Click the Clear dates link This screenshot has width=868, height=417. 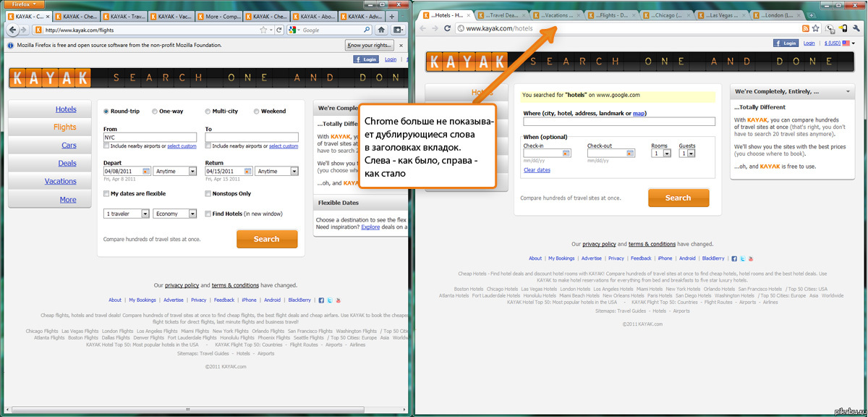tap(537, 170)
